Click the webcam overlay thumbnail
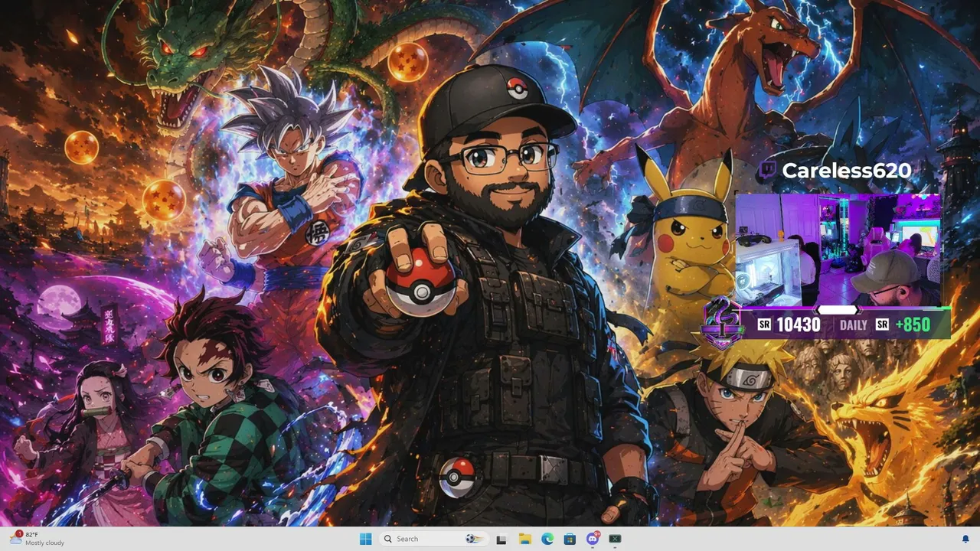 [x=838, y=249]
